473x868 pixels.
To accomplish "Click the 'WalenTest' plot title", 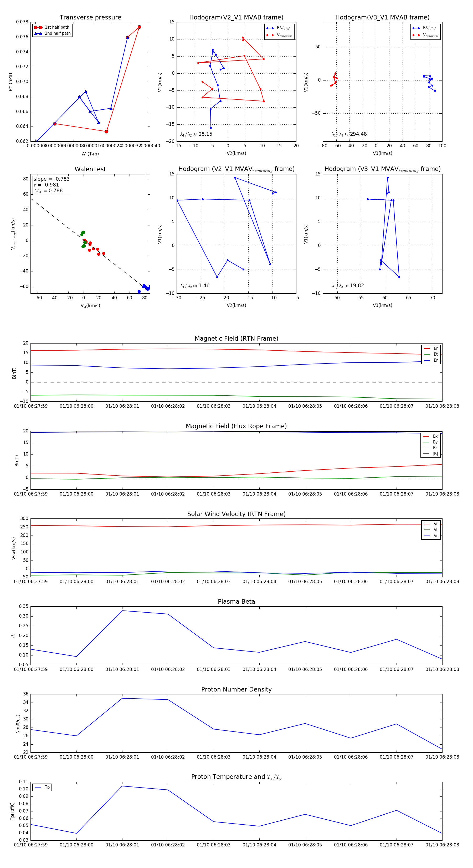I will (x=90, y=169).
